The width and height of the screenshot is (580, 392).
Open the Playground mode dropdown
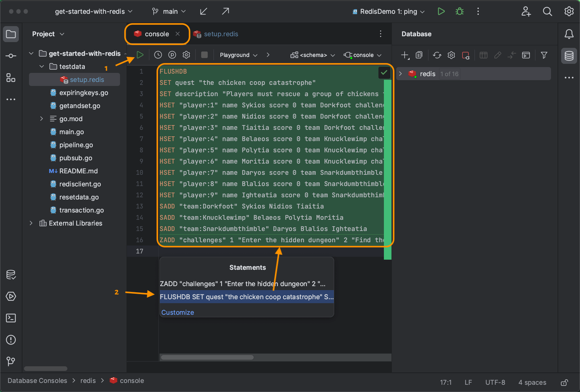(239, 55)
